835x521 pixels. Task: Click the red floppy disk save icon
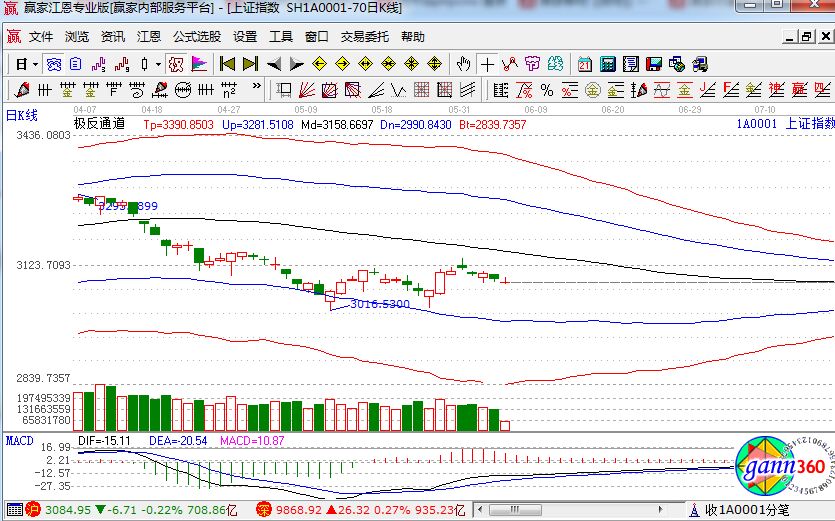[x=655, y=64]
